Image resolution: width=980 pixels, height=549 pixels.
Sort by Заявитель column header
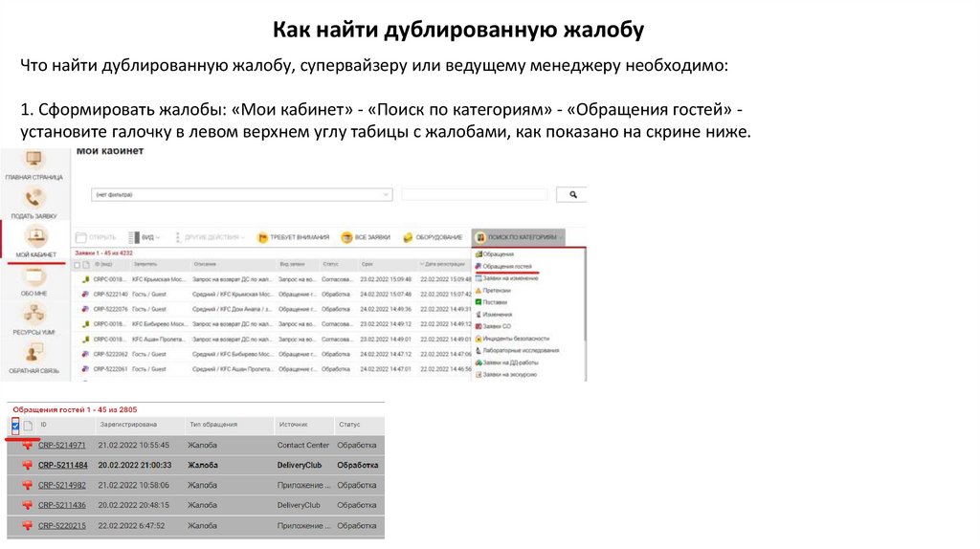pyautogui.click(x=145, y=264)
